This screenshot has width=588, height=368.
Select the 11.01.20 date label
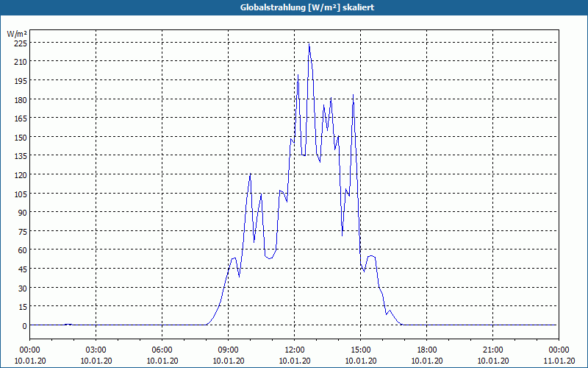559,361
